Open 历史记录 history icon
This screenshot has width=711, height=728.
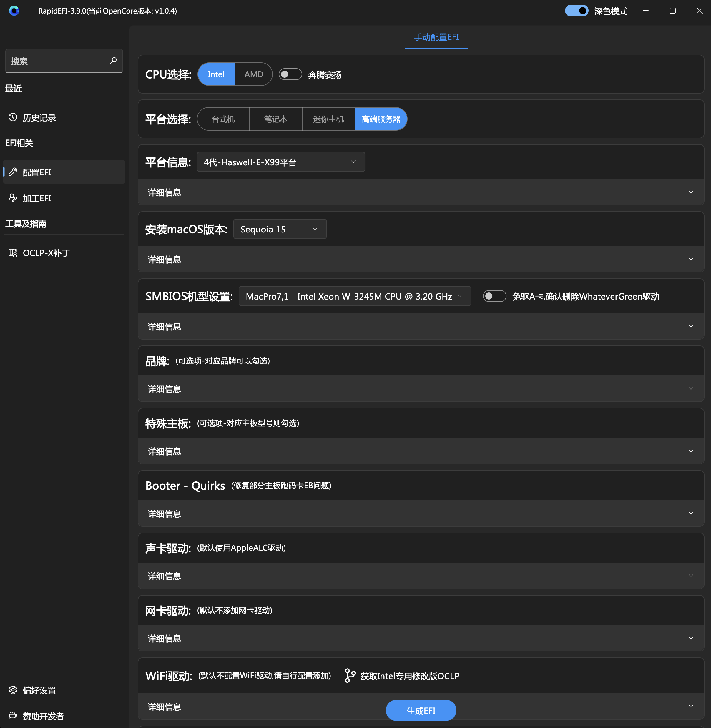click(x=13, y=117)
